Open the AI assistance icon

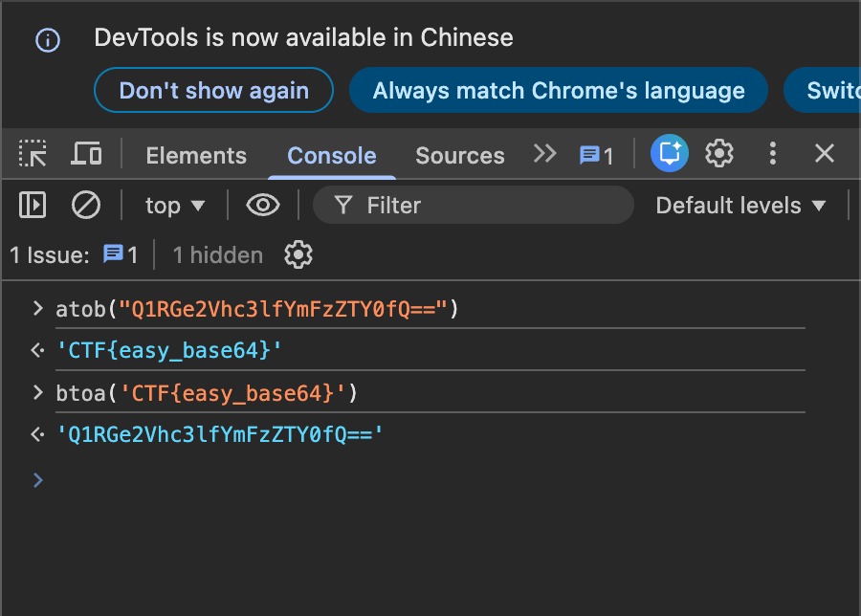tap(670, 154)
